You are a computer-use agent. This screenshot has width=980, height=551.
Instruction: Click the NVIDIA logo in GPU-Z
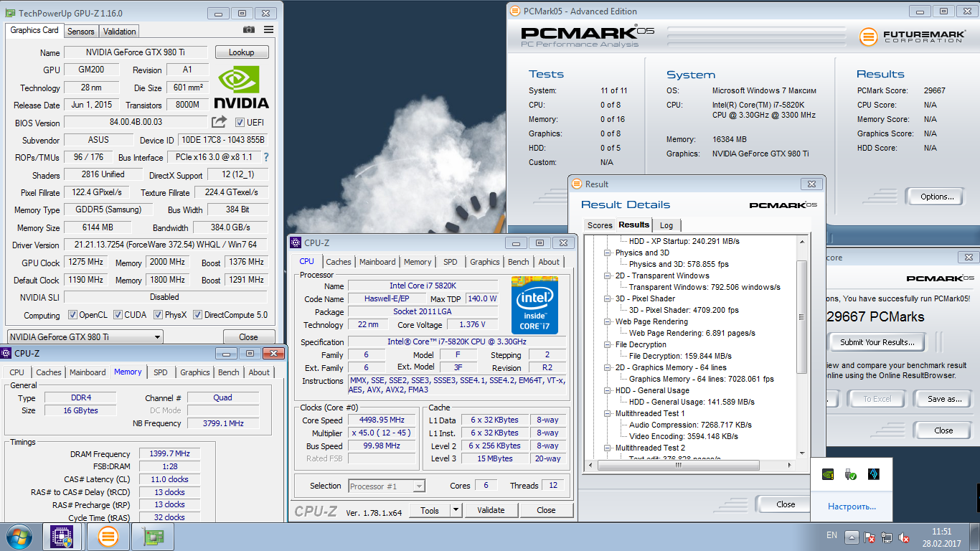[242, 88]
